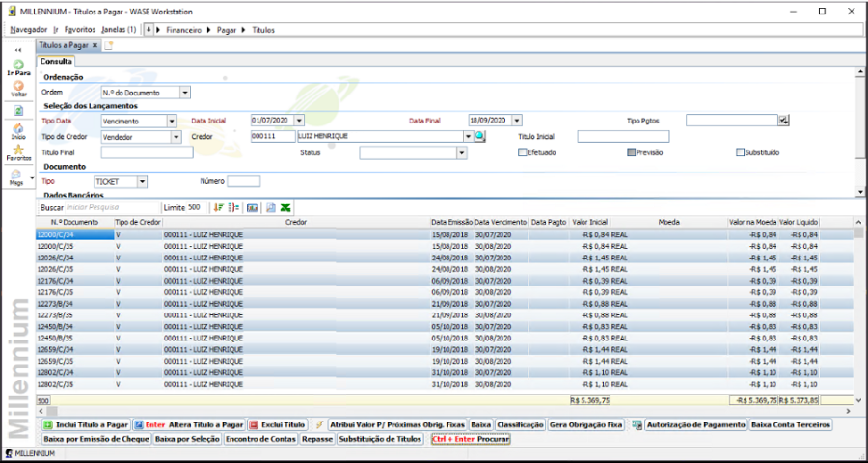This screenshot has height=463, width=868.
Task: Open the chart view icon
Action: point(253,207)
